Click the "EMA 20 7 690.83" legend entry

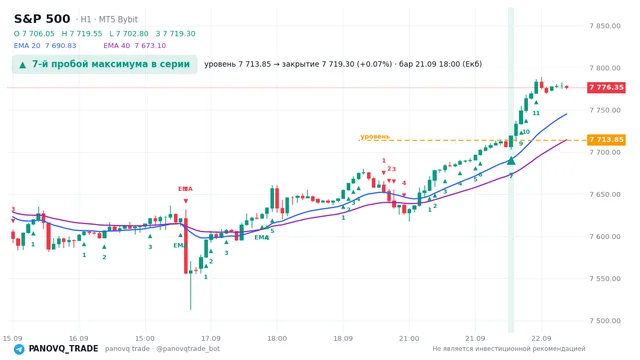coord(45,46)
